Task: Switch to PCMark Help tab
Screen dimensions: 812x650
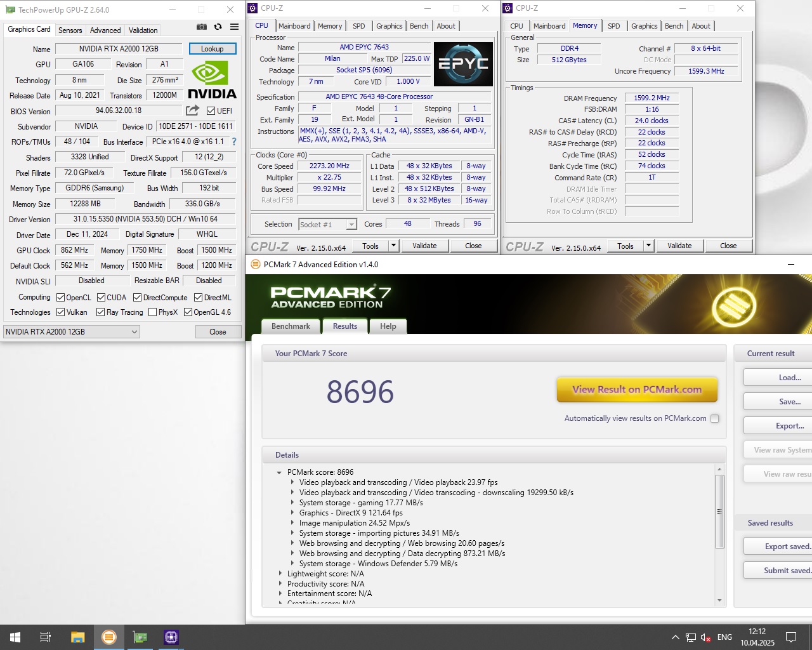Action: coord(388,326)
